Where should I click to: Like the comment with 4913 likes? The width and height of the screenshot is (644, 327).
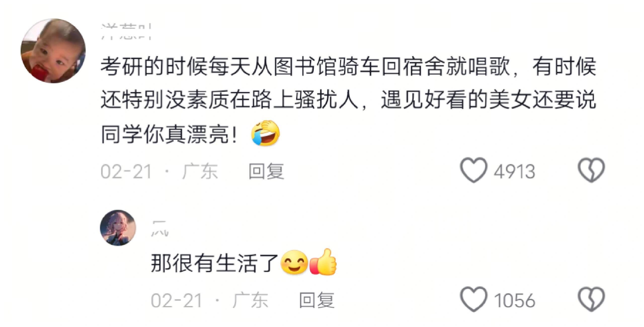pos(474,170)
